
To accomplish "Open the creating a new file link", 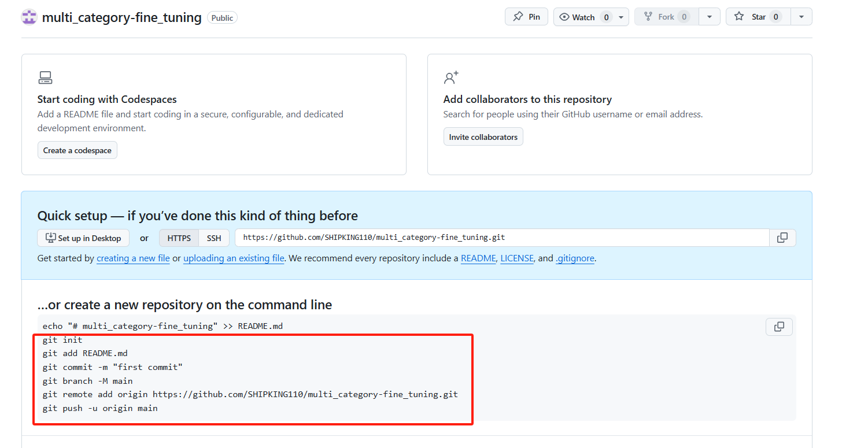I will [133, 258].
